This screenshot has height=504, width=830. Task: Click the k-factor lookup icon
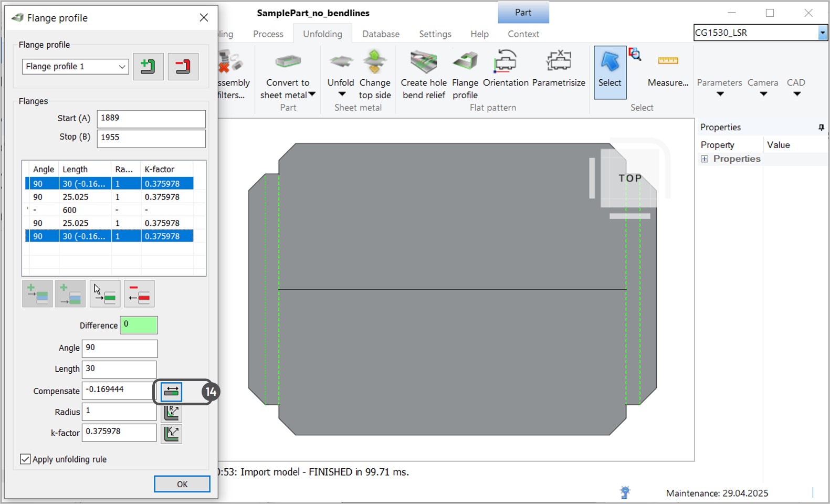[171, 434]
